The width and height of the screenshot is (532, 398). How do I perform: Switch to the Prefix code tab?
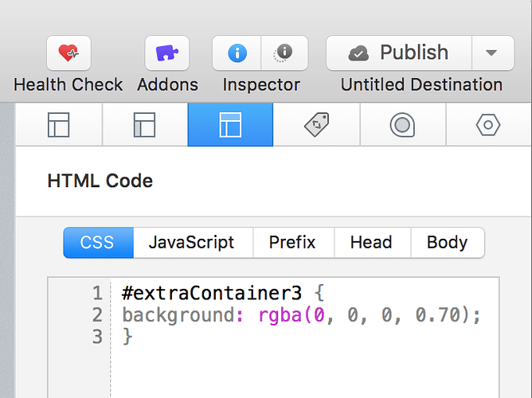tap(292, 243)
